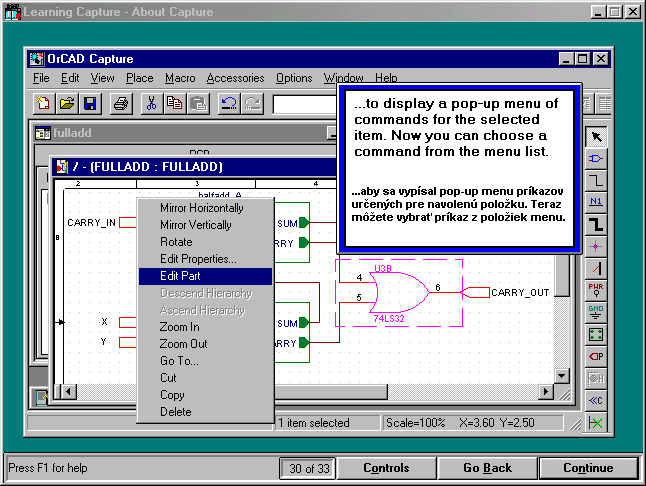Print the schematic using the printer icon
646x486 pixels.
point(121,103)
